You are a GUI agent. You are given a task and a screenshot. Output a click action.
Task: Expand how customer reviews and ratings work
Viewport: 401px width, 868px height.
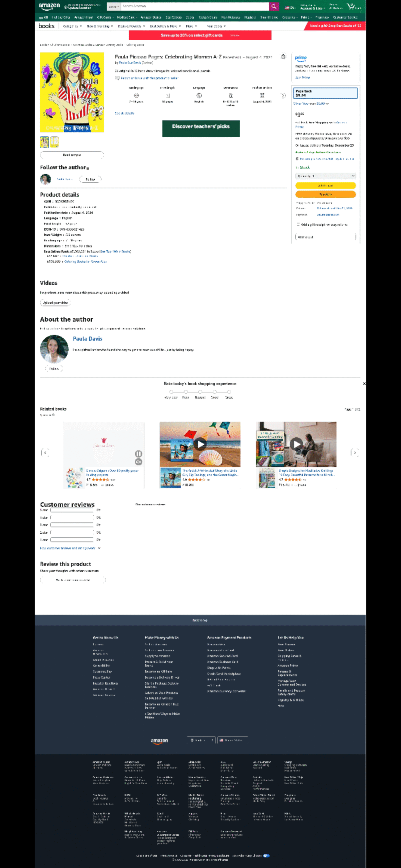point(70,548)
